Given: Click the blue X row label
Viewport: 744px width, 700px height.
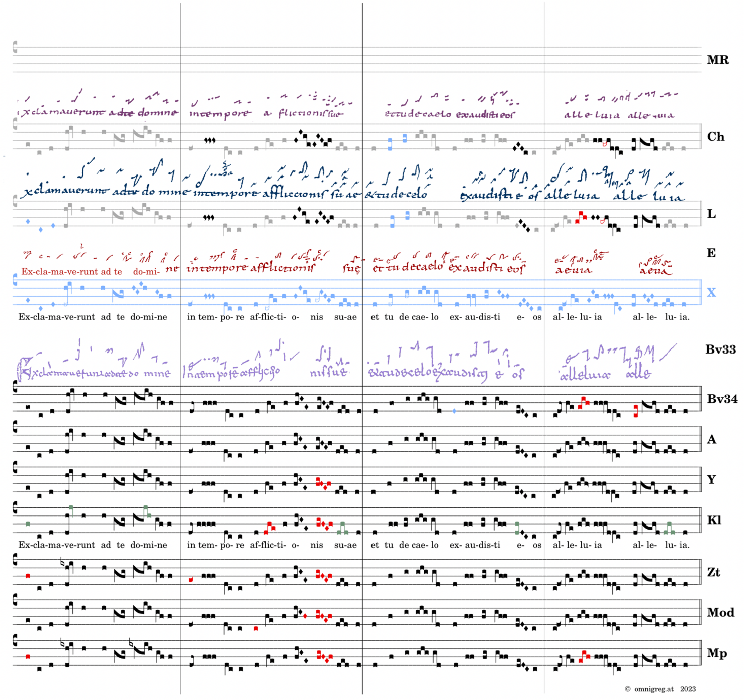Looking at the screenshot, I should (711, 293).
